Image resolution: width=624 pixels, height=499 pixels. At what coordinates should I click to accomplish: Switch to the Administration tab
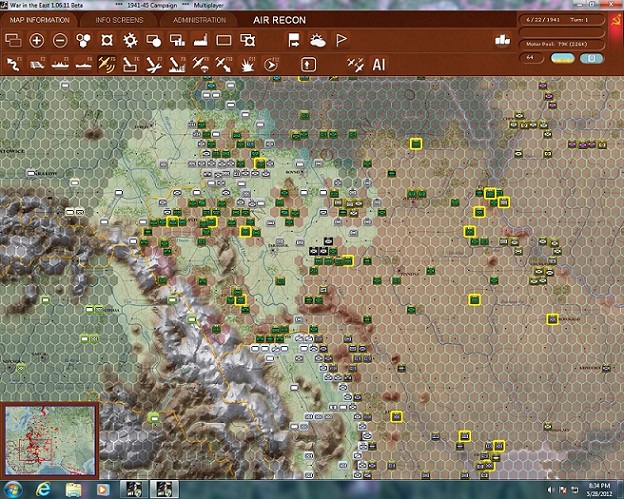[199, 20]
